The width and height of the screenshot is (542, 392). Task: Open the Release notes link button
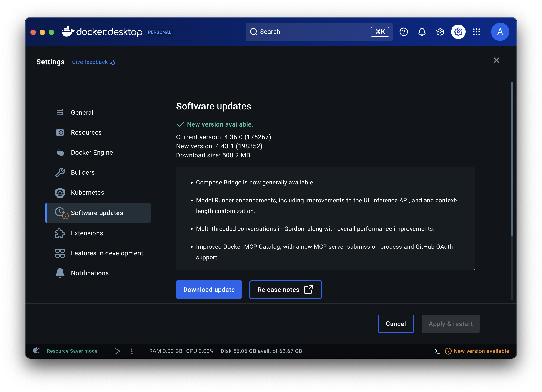click(x=285, y=290)
